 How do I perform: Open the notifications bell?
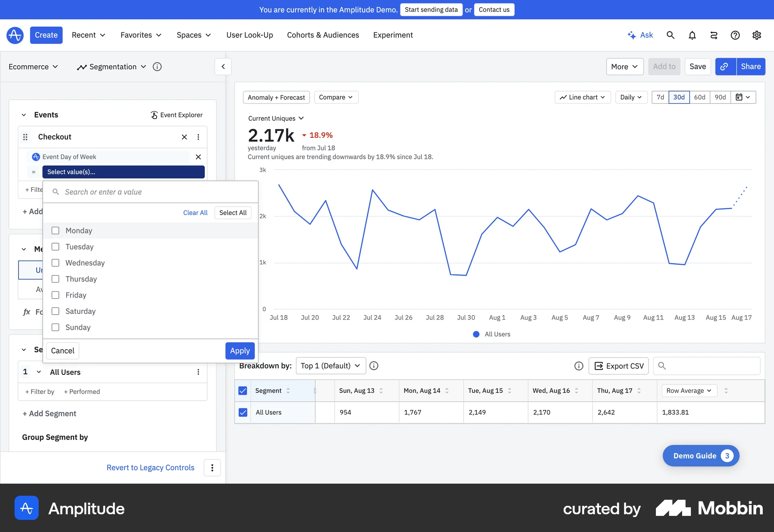pyautogui.click(x=692, y=35)
